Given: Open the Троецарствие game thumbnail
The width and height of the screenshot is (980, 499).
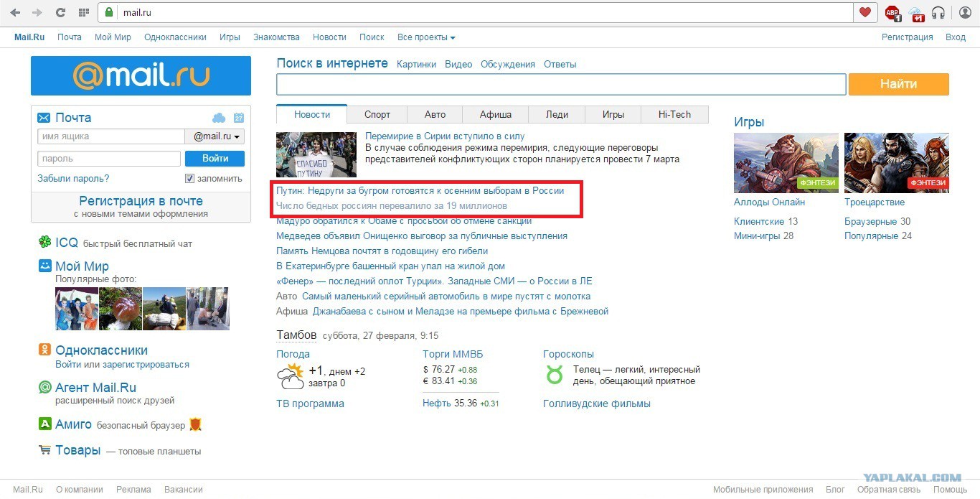Looking at the screenshot, I should click(x=897, y=163).
